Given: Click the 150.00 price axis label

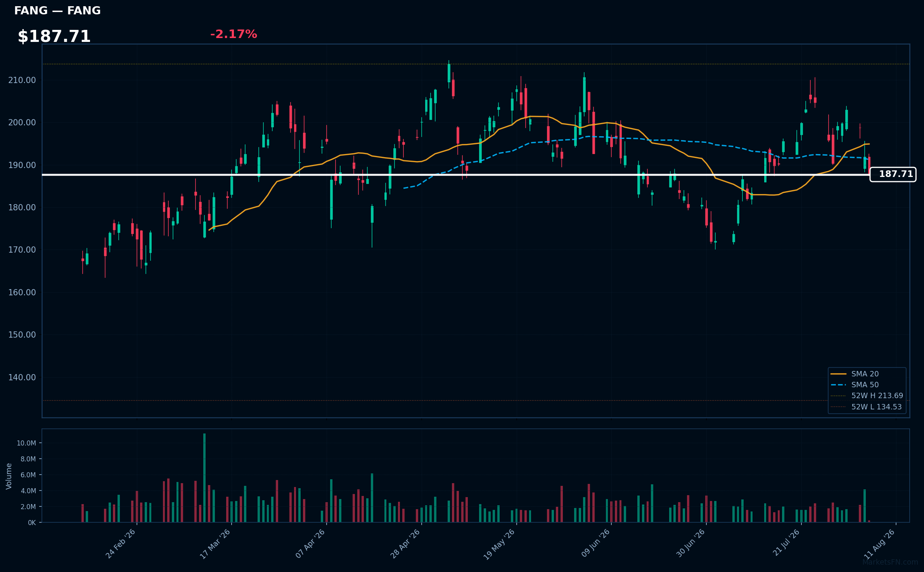Looking at the screenshot, I should [22, 335].
